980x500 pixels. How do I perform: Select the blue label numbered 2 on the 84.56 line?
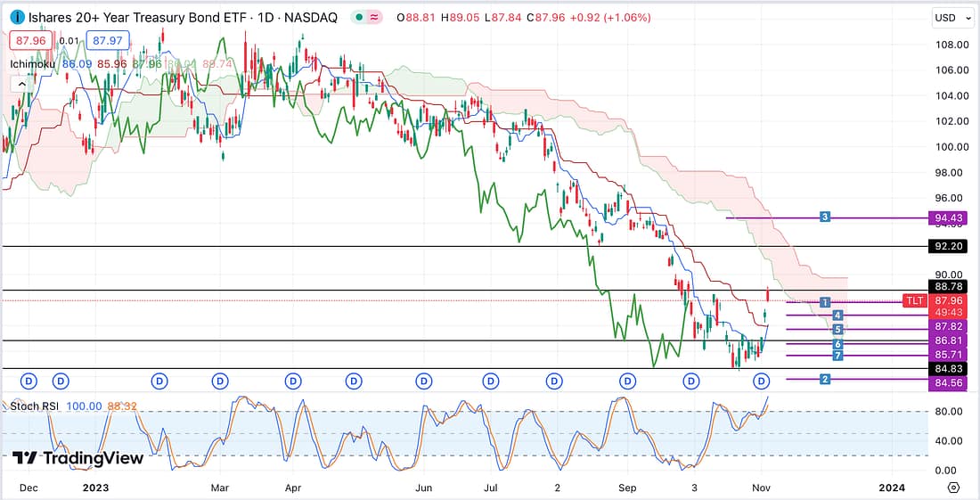[826, 380]
